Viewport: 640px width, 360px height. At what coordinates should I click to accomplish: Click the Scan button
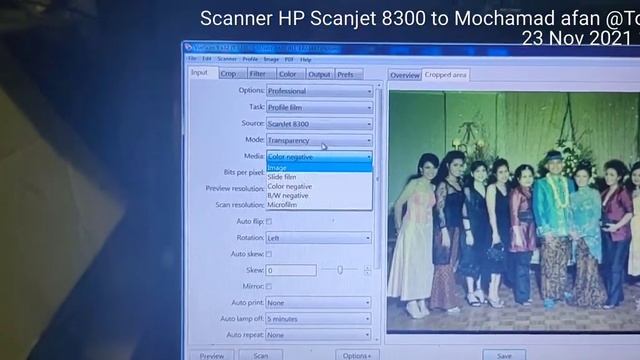[x=260, y=355]
